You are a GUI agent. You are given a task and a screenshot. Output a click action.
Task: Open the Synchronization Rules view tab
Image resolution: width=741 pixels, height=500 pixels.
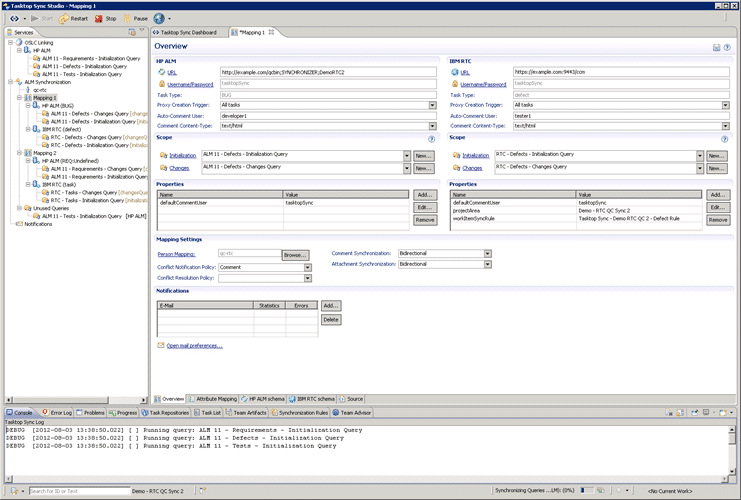point(300,413)
